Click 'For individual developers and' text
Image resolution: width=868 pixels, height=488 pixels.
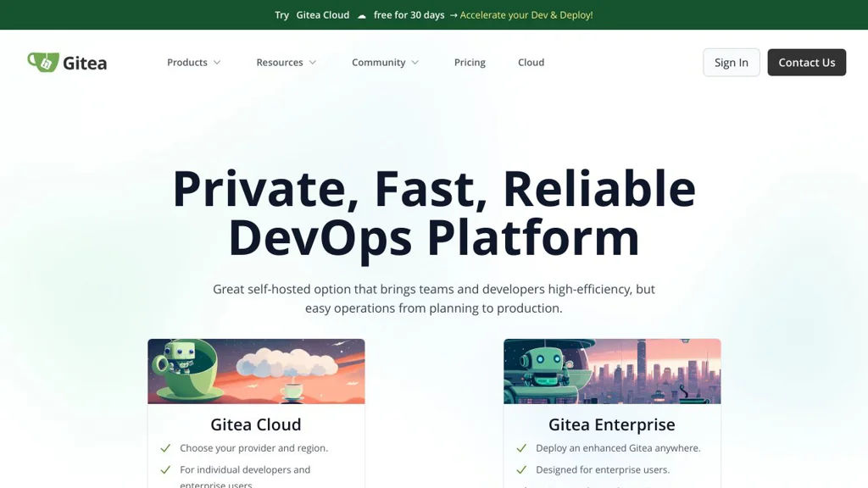pos(245,469)
